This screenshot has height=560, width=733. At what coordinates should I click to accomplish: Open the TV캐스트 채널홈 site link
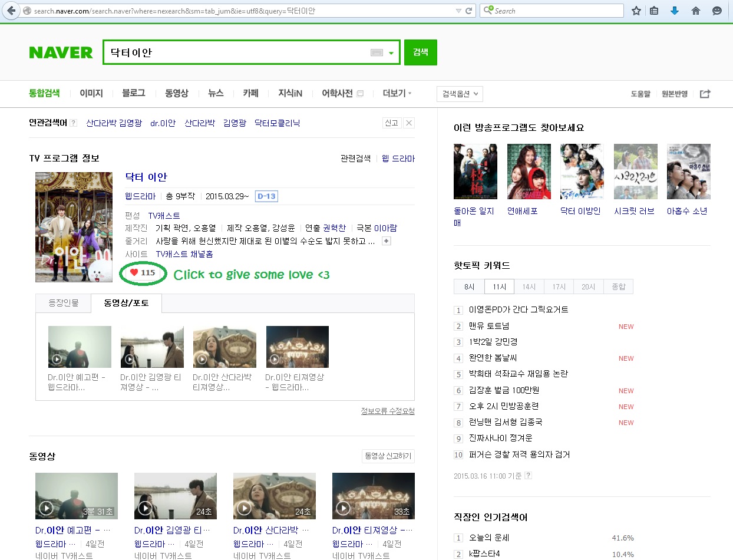click(184, 254)
